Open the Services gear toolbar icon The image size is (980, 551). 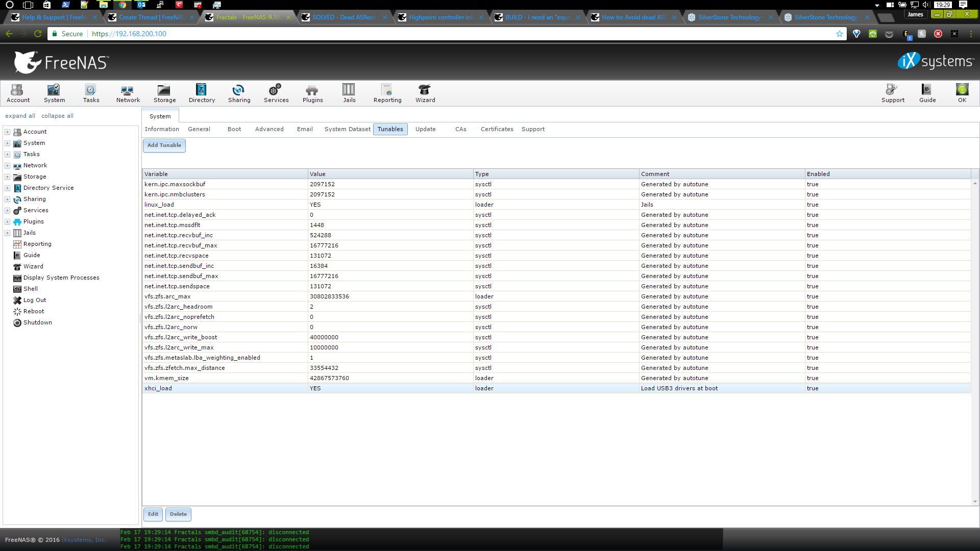[276, 93]
